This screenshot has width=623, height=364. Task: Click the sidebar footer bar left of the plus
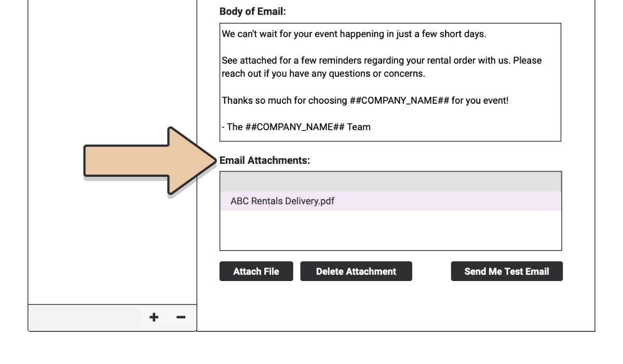[84, 317]
